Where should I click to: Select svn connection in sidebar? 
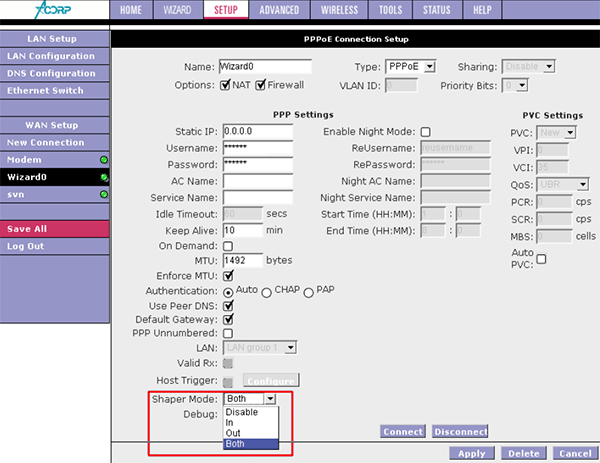[55, 194]
